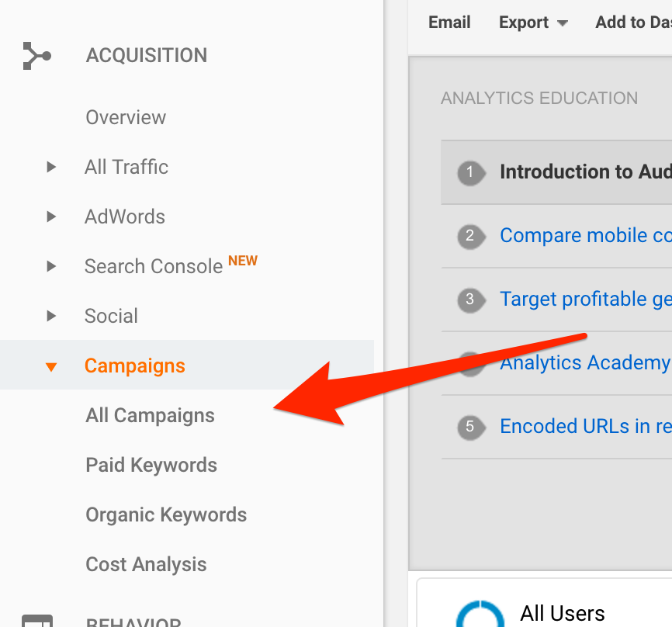Open the Encoded URLs in reports link
The height and width of the screenshot is (627, 672).
(x=585, y=427)
